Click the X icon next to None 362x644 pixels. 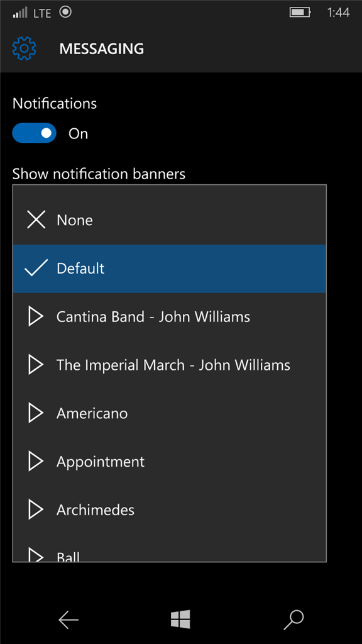pyautogui.click(x=36, y=219)
